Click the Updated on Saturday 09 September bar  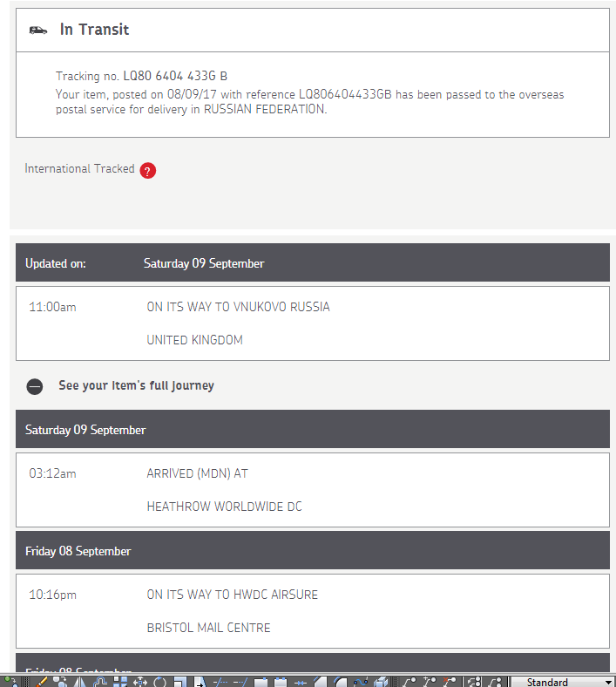pyautogui.click(x=312, y=263)
